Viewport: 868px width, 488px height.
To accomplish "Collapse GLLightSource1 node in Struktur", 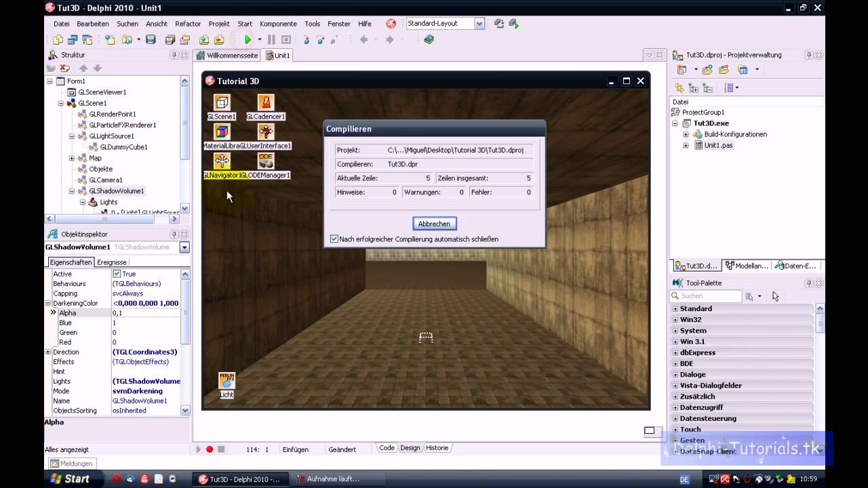I will [72, 136].
